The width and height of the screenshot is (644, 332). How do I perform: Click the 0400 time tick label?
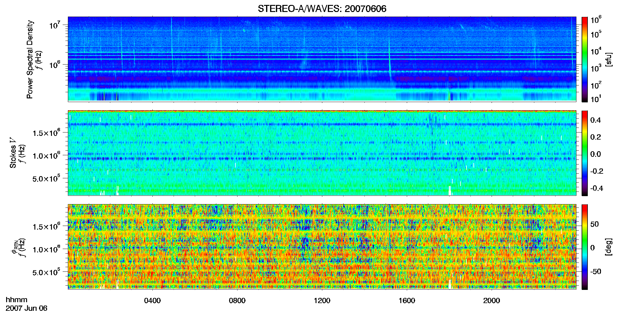(x=152, y=300)
